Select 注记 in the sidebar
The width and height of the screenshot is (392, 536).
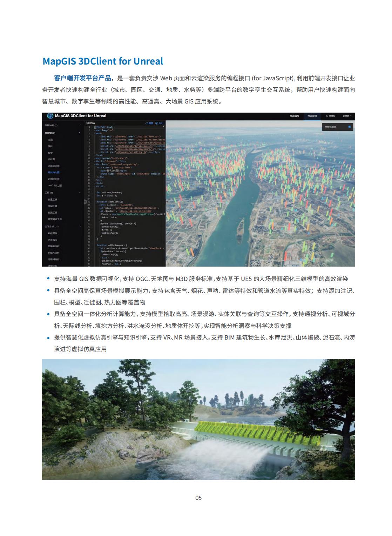point(50,140)
